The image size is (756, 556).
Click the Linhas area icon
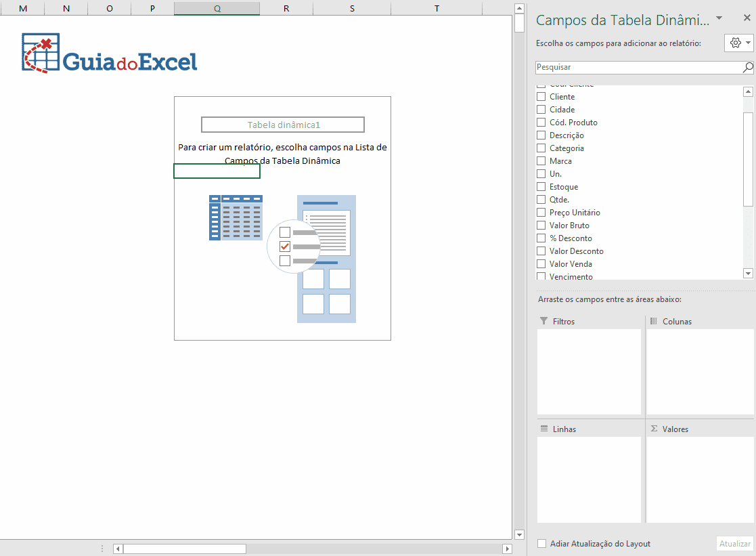click(x=544, y=429)
